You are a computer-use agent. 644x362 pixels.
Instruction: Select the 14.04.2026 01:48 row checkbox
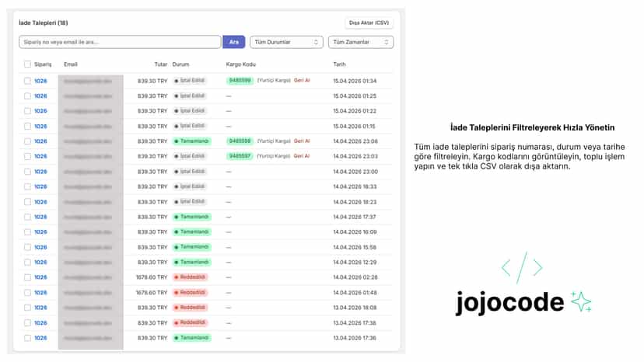(27, 293)
